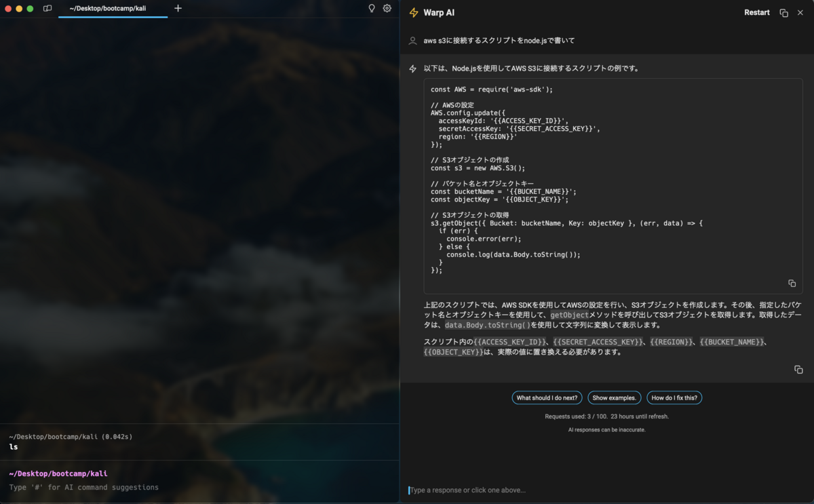This screenshot has width=814, height=504.
Task: Restart the Warp AI conversation
Action: pos(757,12)
